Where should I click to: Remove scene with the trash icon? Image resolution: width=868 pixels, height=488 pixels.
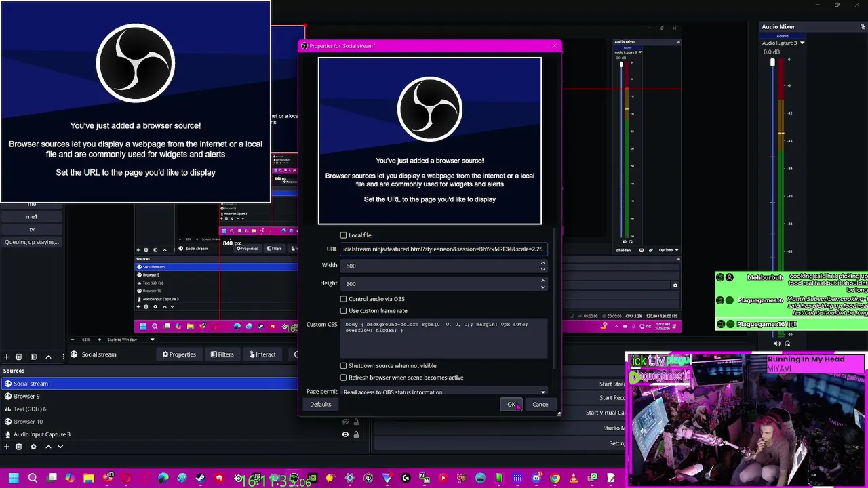pyautogui.click(x=19, y=357)
